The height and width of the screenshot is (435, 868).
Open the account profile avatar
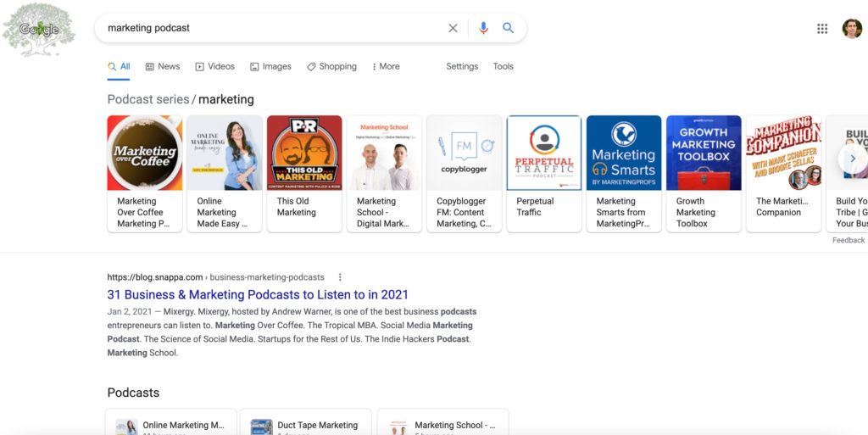pos(852,29)
